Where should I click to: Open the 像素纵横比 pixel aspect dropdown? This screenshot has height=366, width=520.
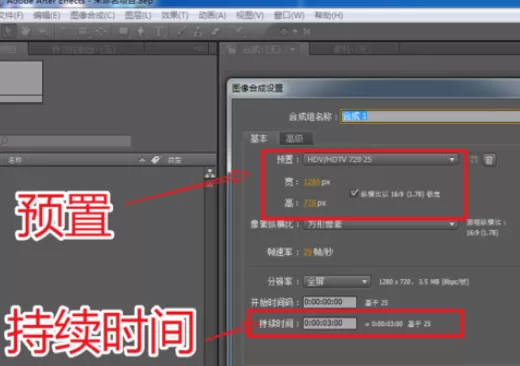(x=380, y=224)
